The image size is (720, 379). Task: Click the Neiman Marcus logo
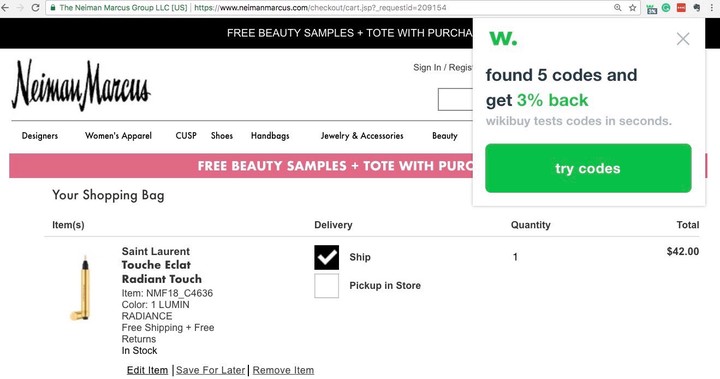[x=81, y=85]
